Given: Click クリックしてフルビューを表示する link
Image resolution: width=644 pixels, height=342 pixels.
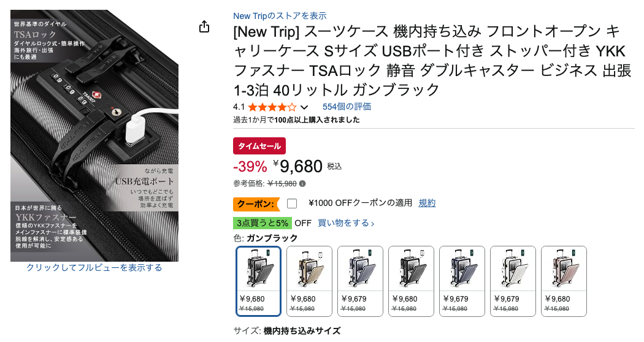Looking at the screenshot, I should click(94, 268).
